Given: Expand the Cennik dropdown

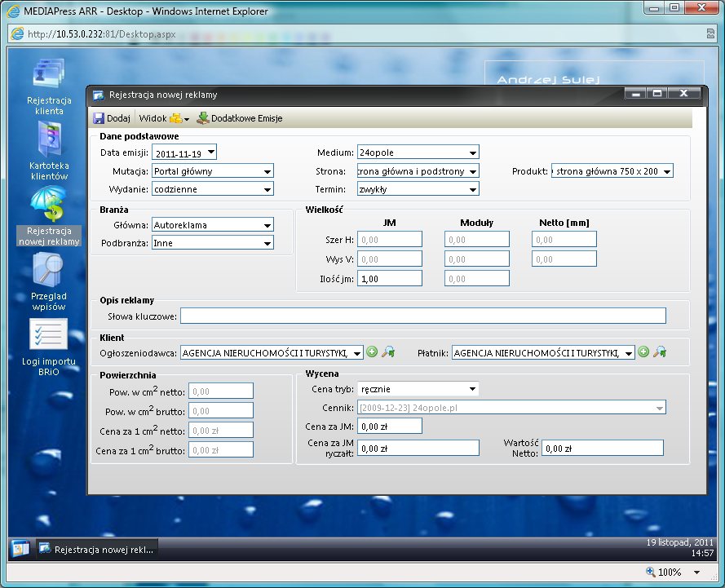Looking at the screenshot, I should (659, 409).
